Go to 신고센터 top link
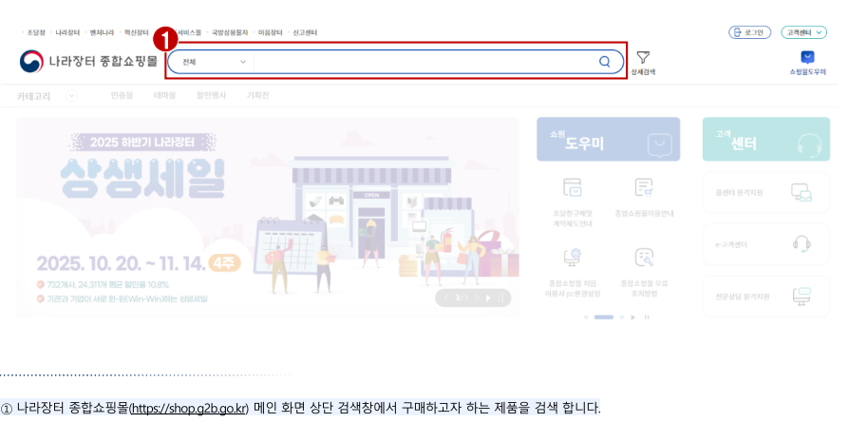Viewport: 868px width, 442px height. (x=305, y=32)
